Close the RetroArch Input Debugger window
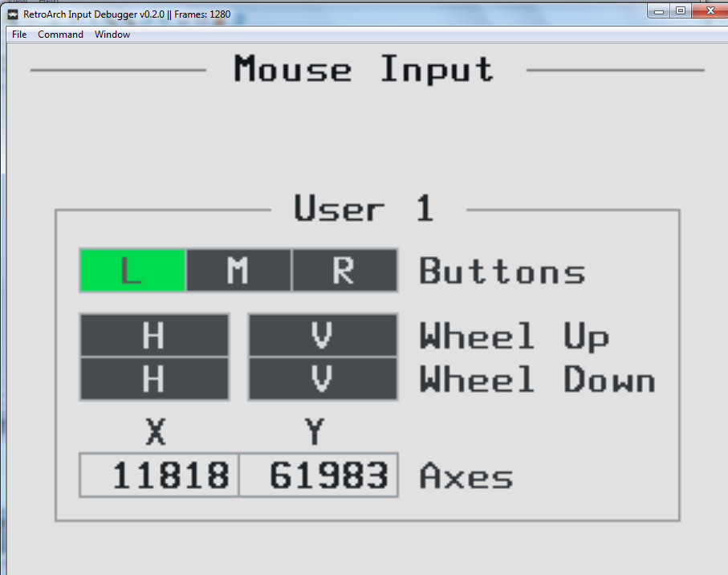 pyautogui.click(x=710, y=11)
